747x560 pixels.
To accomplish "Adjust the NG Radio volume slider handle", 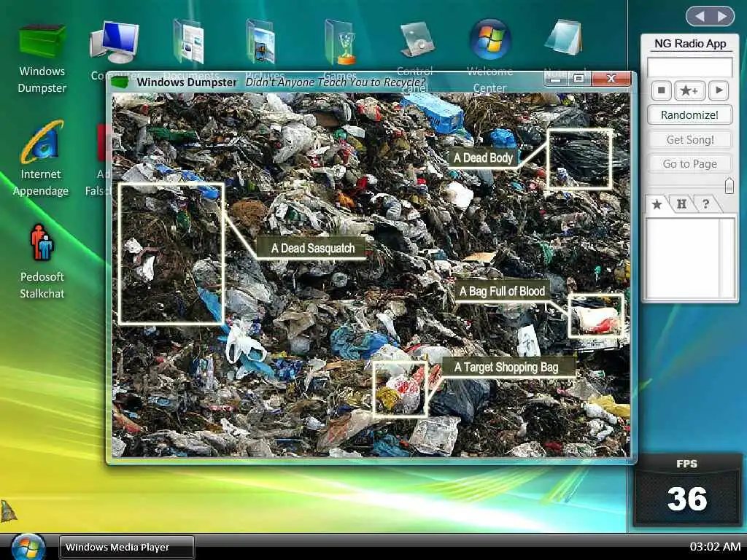I will pos(729,185).
